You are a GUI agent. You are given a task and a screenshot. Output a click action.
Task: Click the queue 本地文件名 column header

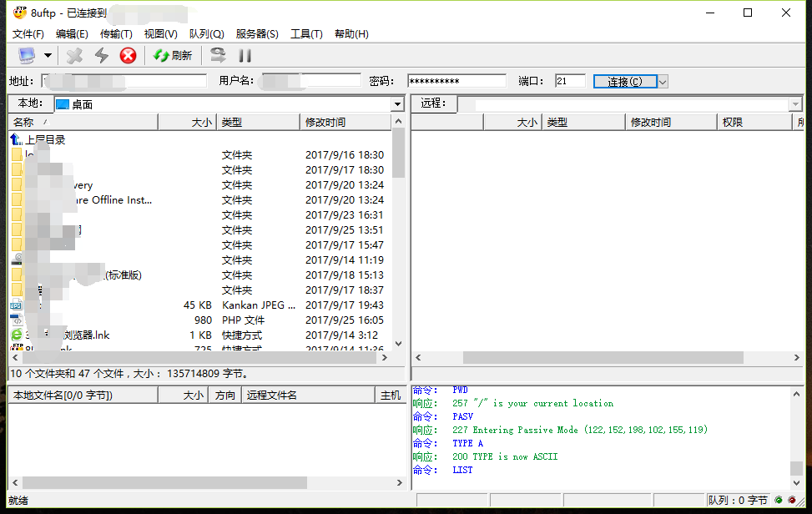click(x=83, y=396)
